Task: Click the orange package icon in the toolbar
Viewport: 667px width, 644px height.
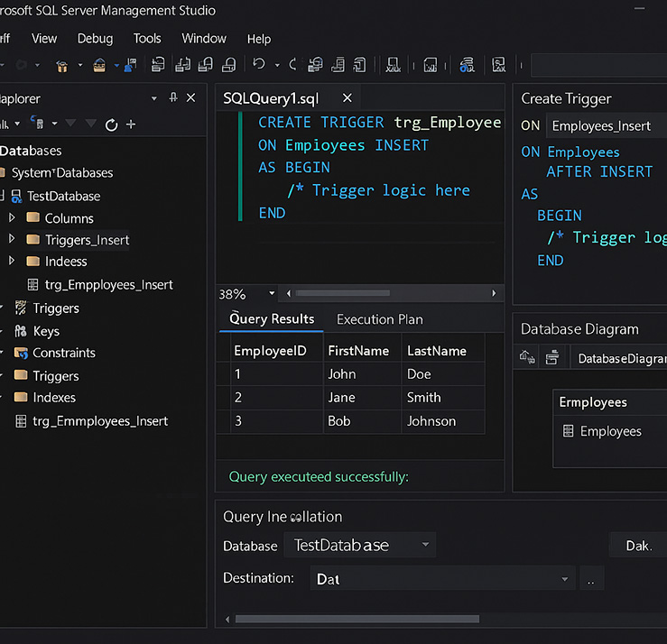Action: coord(62,66)
